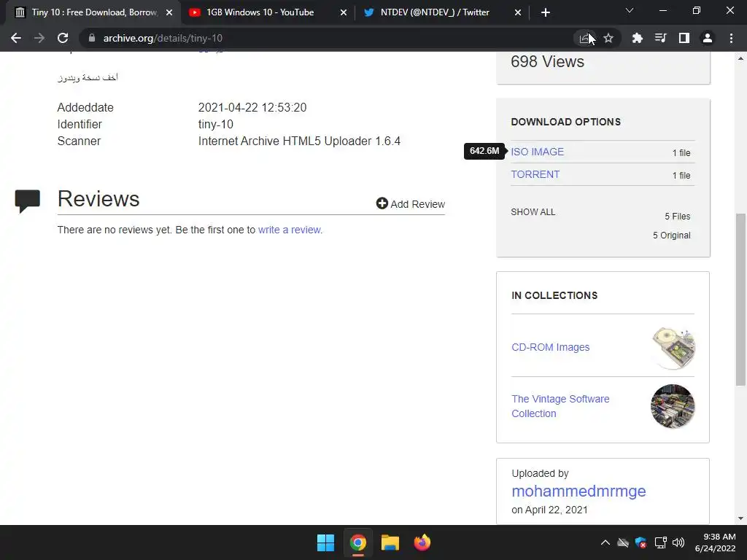Open Firefox from the taskbar
747x560 pixels.
[x=422, y=542]
